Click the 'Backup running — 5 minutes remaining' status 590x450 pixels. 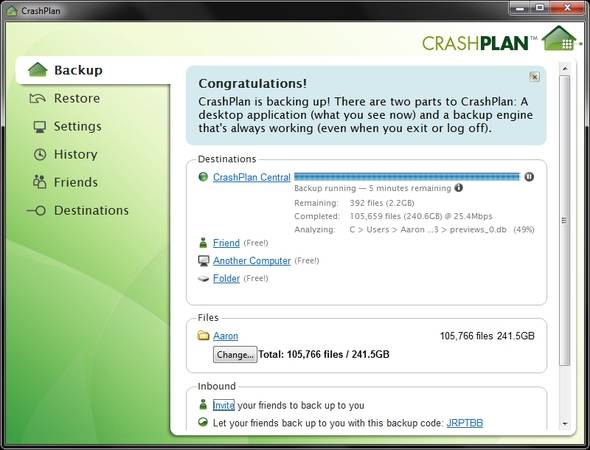tap(373, 188)
